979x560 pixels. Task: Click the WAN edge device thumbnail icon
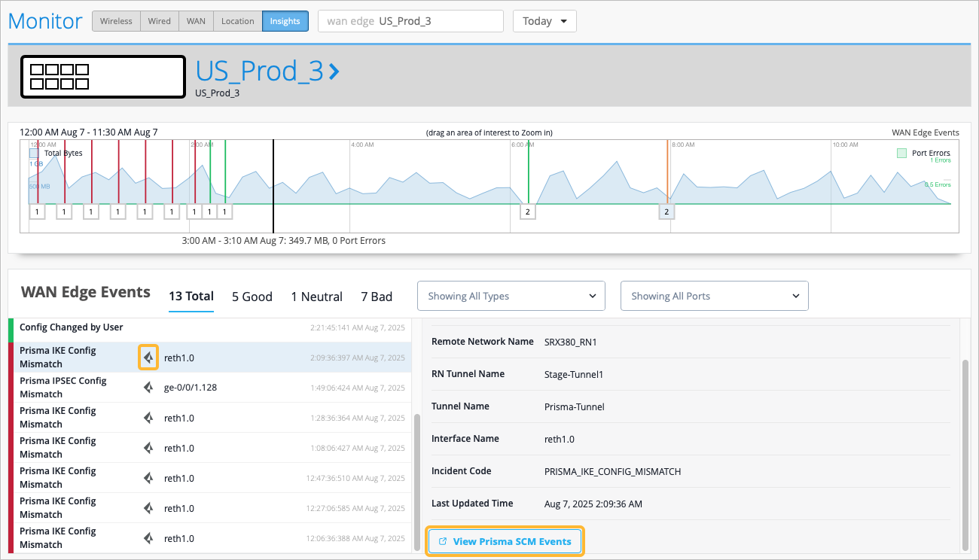tap(102, 77)
